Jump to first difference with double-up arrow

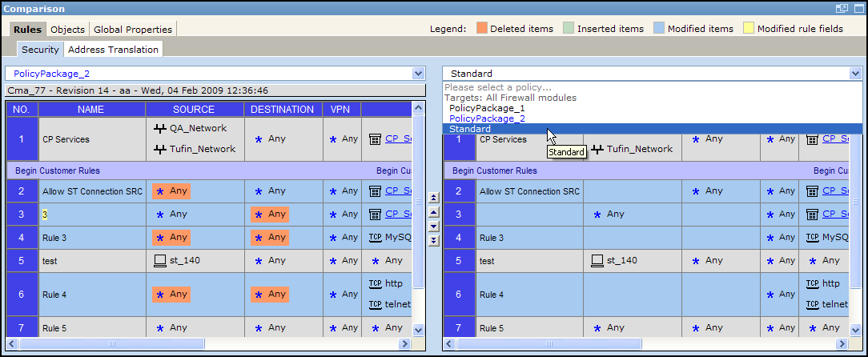[x=433, y=197]
